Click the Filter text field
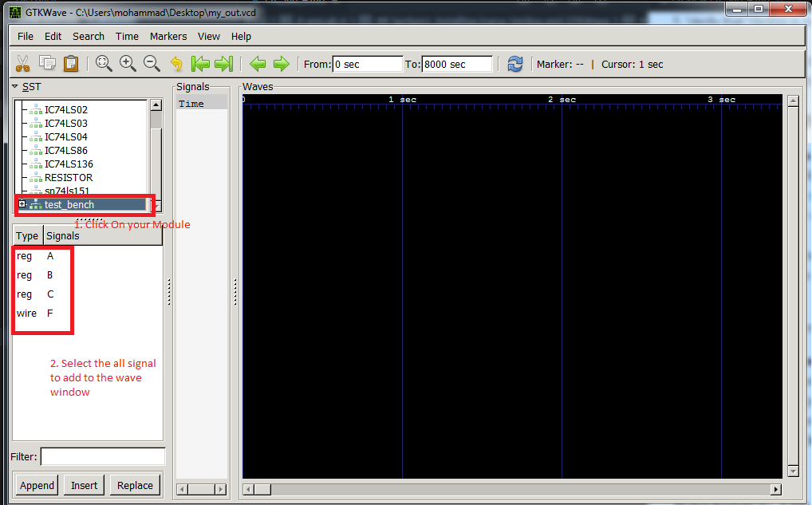The width and height of the screenshot is (812, 505). (103, 457)
